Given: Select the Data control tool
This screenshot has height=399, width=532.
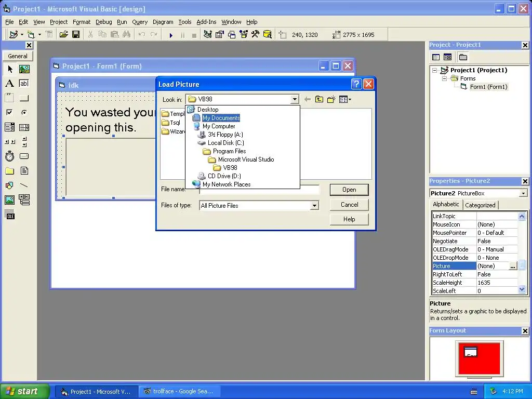Looking at the screenshot, I should [x=24, y=200].
